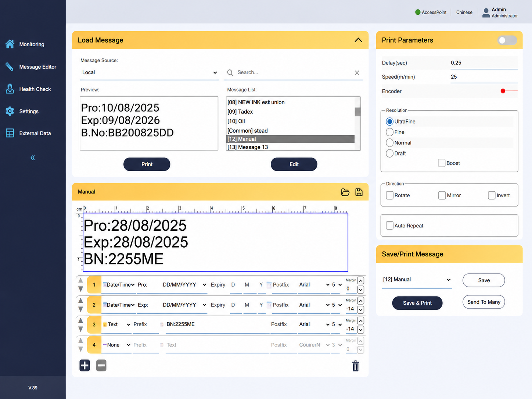Click the Settings gear icon
This screenshot has height=399, width=532.
(10, 111)
